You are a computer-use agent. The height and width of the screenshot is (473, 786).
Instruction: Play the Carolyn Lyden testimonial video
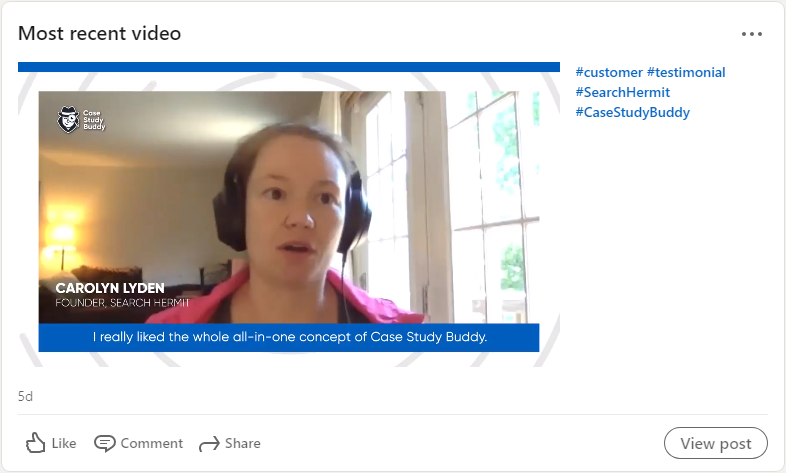(x=289, y=214)
